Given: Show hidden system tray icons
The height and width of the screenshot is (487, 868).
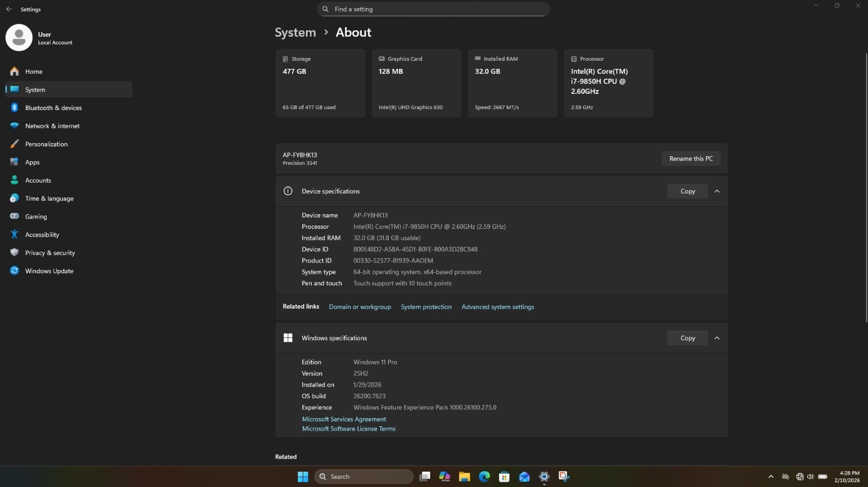Looking at the screenshot, I should 771,477.
